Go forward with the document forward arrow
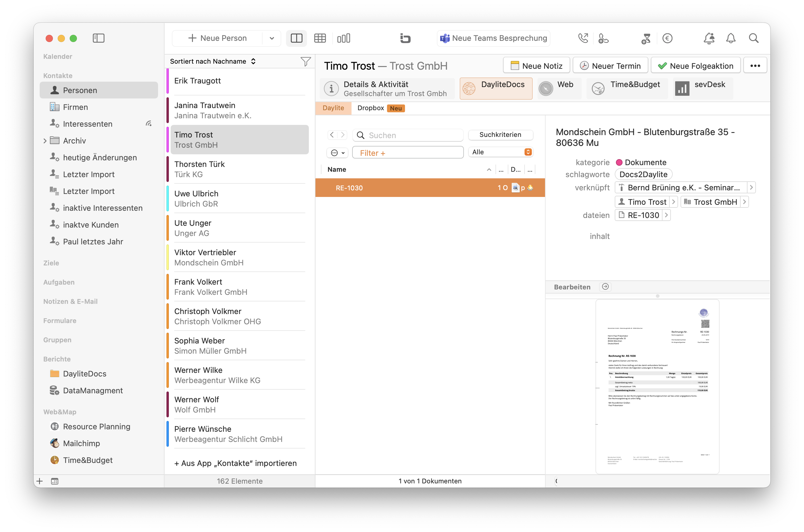 point(343,135)
